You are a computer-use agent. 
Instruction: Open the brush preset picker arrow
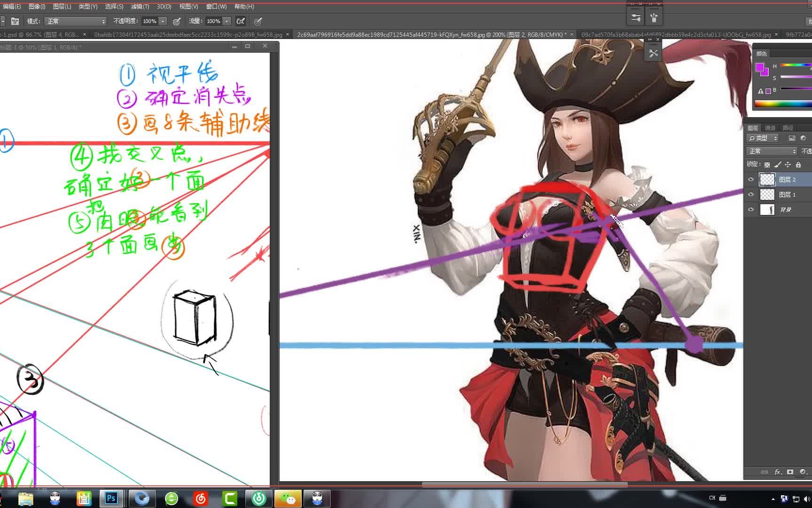pos(2,21)
